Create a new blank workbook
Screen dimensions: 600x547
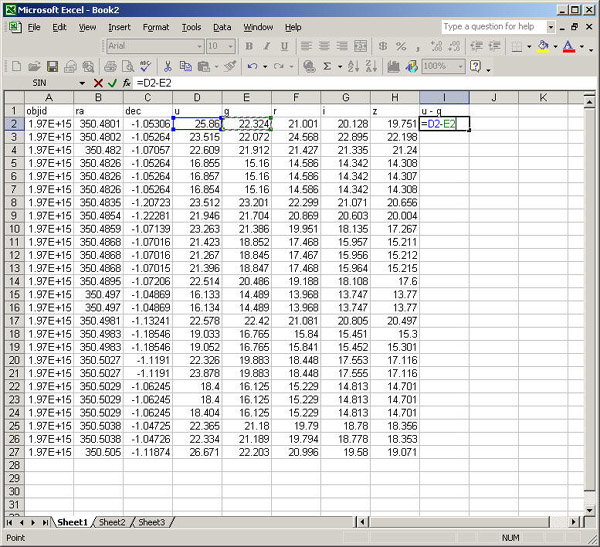pos(16,67)
